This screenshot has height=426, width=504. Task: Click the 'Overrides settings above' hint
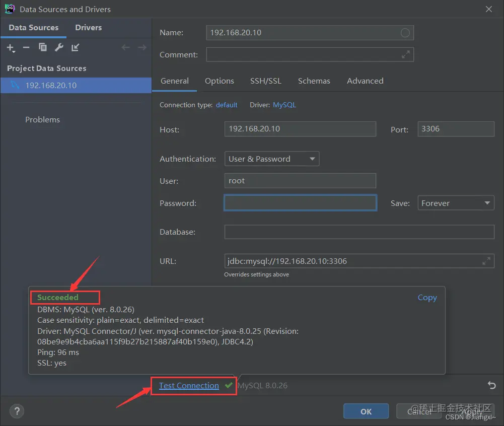pyautogui.click(x=256, y=274)
